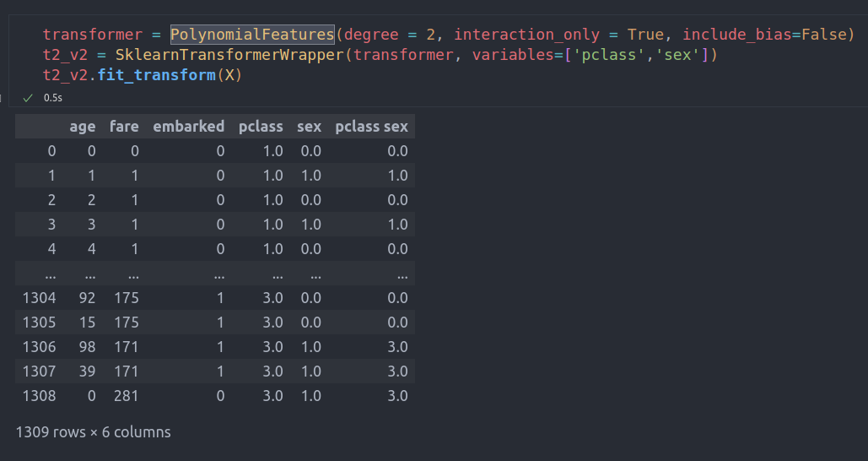Screen dimensions: 868x461
Task: Click row index 1304
Action: (x=40, y=298)
